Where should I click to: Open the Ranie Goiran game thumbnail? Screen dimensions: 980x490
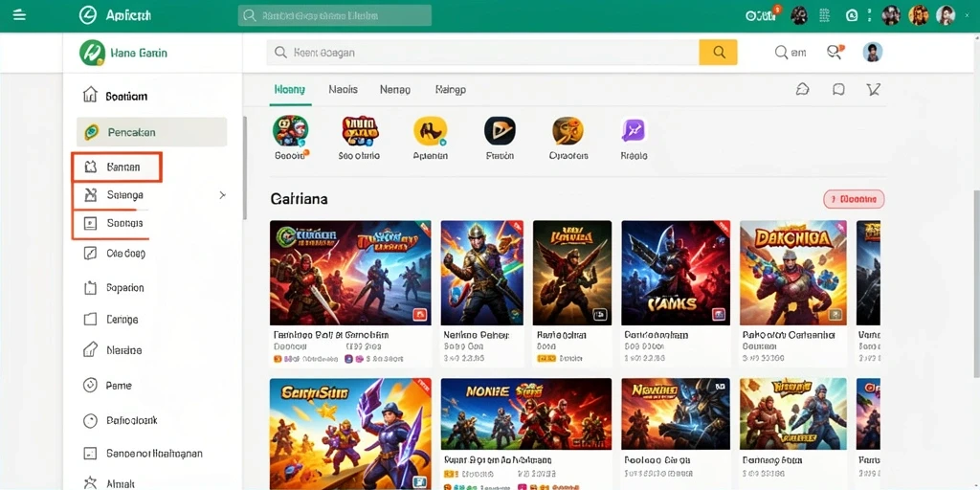[572, 273]
